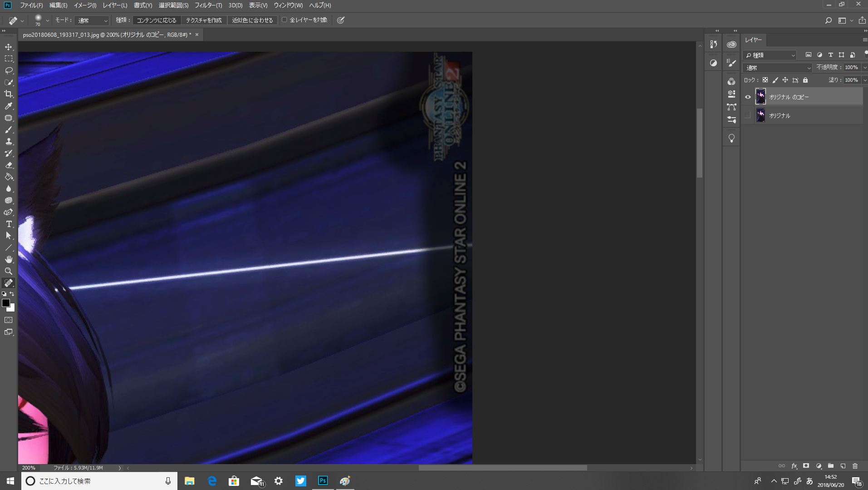Toggle lock position

pyautogui.click(x=785, y=80)
